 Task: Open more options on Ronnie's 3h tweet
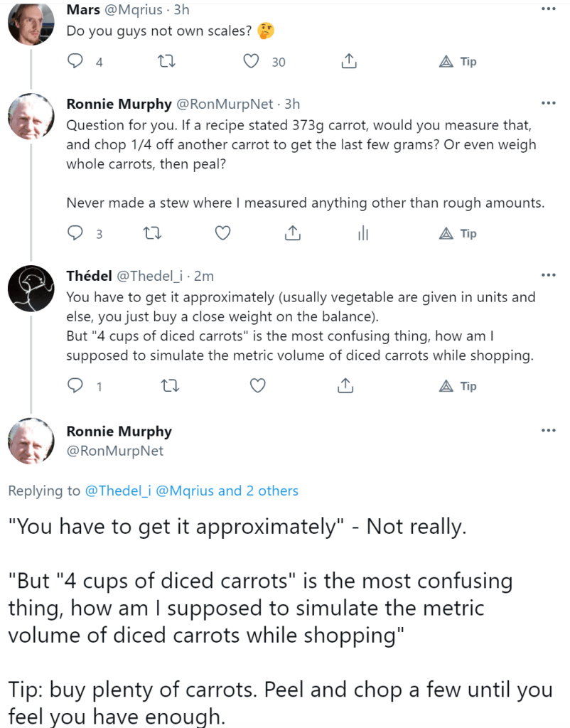[548, 103]
